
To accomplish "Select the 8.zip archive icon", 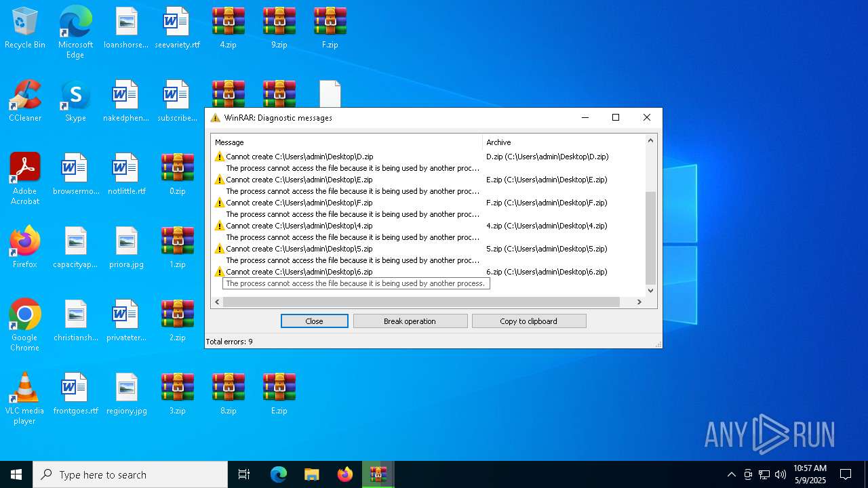I will [x=228, y=394].
